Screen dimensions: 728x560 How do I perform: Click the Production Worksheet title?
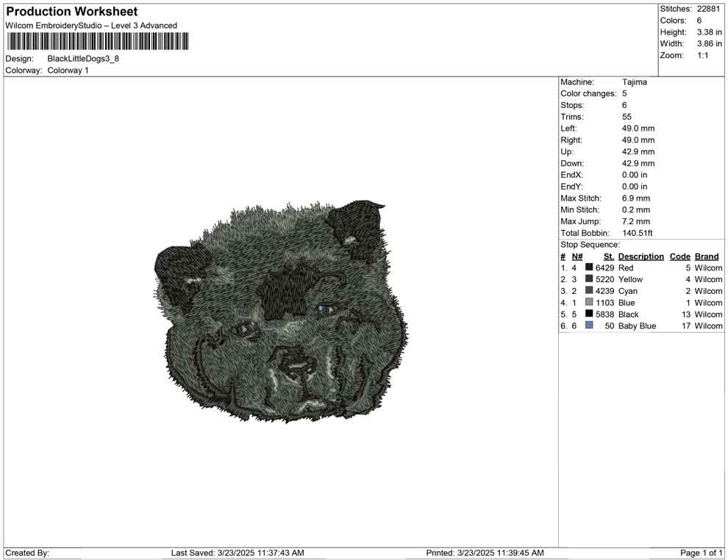[x=72, y=12]
